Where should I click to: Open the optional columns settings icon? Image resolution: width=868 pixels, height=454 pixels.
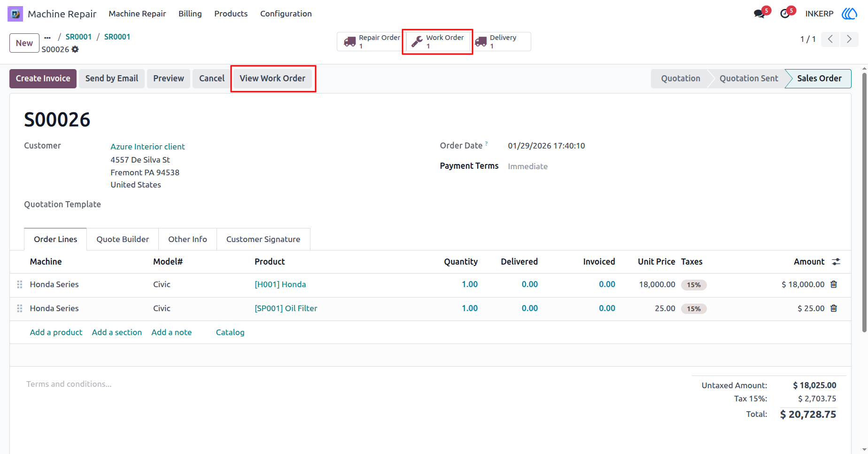point(836,262)
